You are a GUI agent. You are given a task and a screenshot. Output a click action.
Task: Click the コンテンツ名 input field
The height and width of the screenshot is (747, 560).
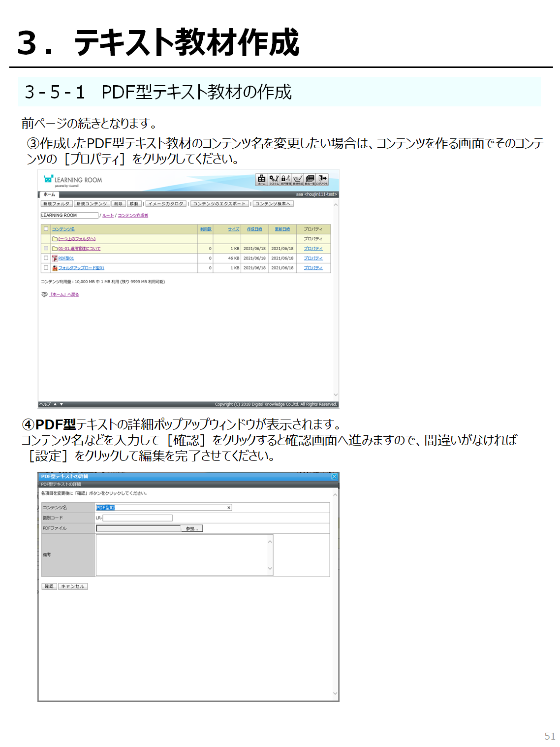[x=162, y=508]
